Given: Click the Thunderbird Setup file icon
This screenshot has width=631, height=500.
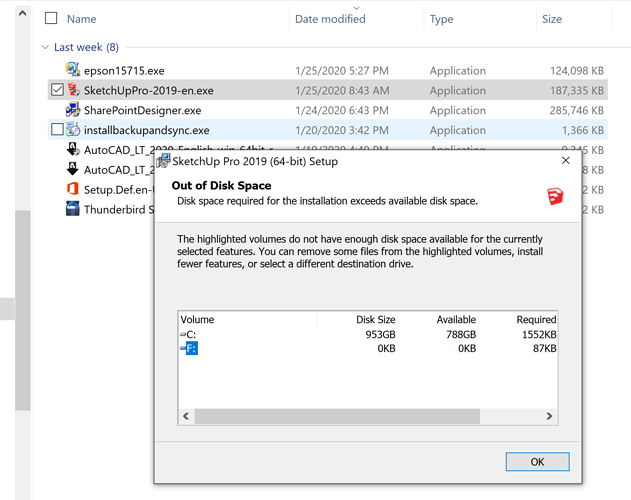Looking at the screenshot, I should [x=72, y=209].
